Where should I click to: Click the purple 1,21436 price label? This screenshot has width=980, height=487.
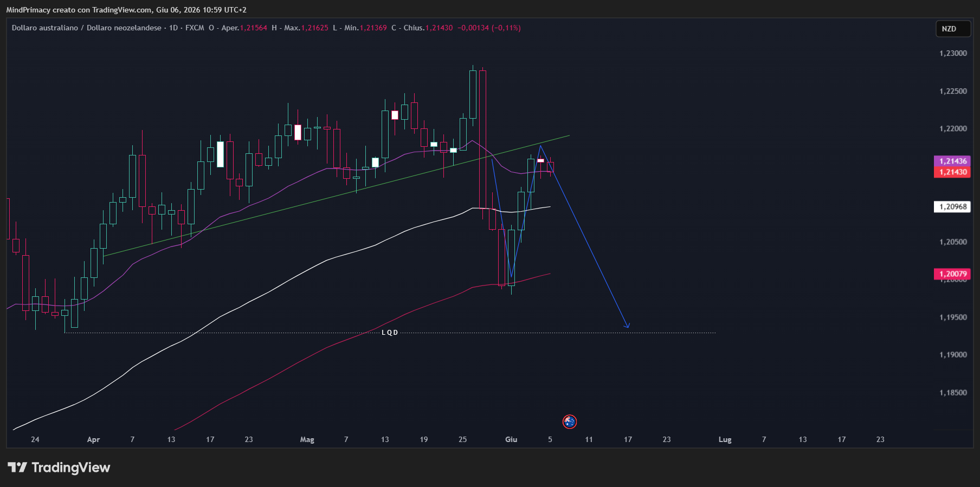(x=953, y=161)
